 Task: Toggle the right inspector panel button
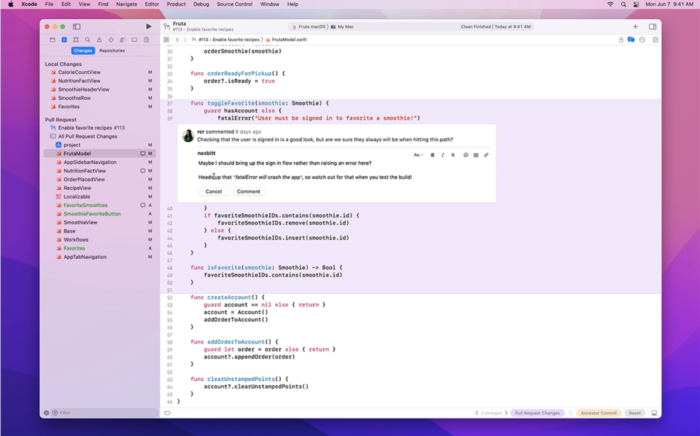[x=652, y=26]
